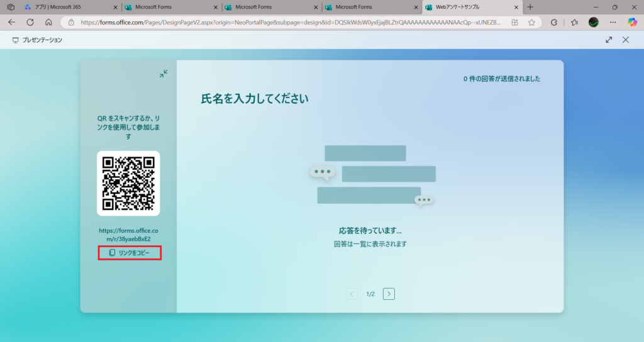Click the 回答は一覧に表示されます text
The image size is (644, 342).
coord(370,244)
